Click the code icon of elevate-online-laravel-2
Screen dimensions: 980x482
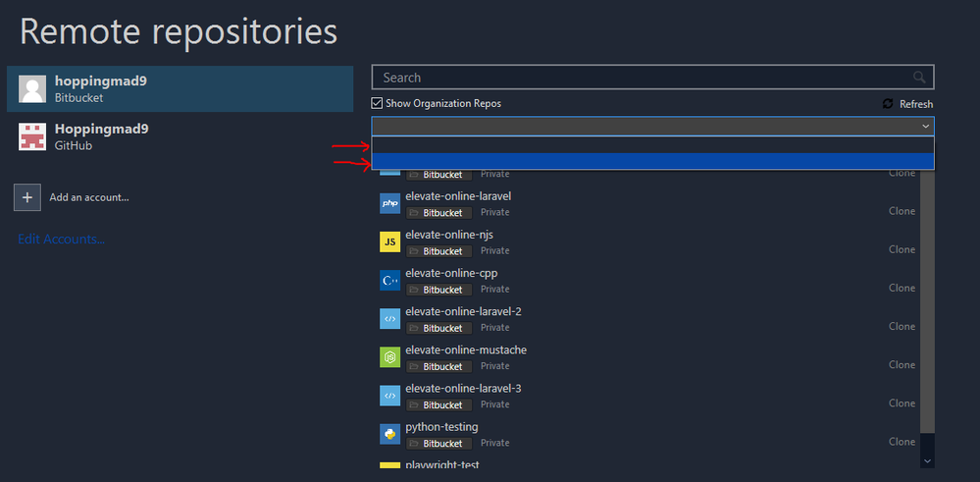tap(390, 319)
